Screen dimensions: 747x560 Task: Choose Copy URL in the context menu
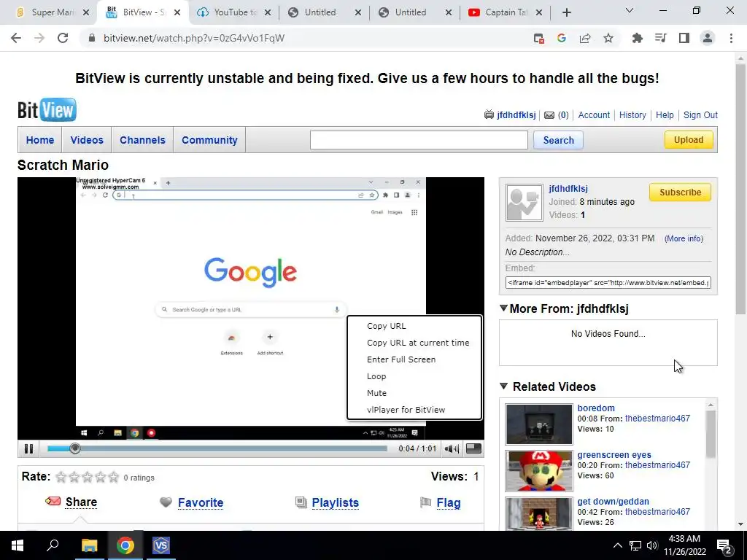(387, 326)
